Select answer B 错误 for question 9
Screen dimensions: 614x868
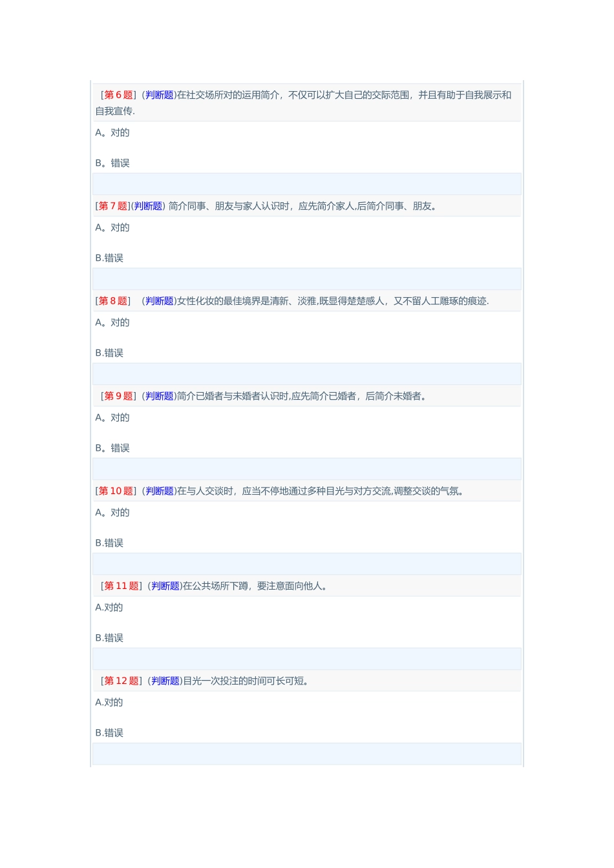tap(112, 448)
